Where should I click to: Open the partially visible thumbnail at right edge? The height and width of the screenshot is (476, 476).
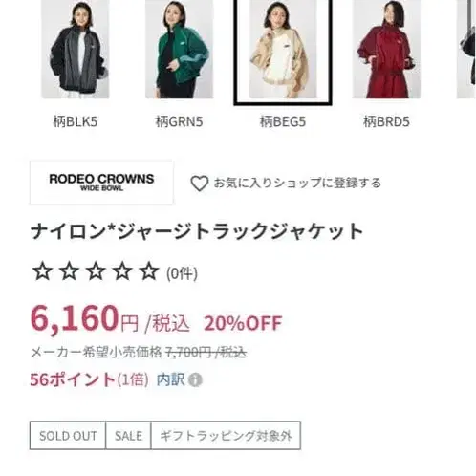[466, 49]
